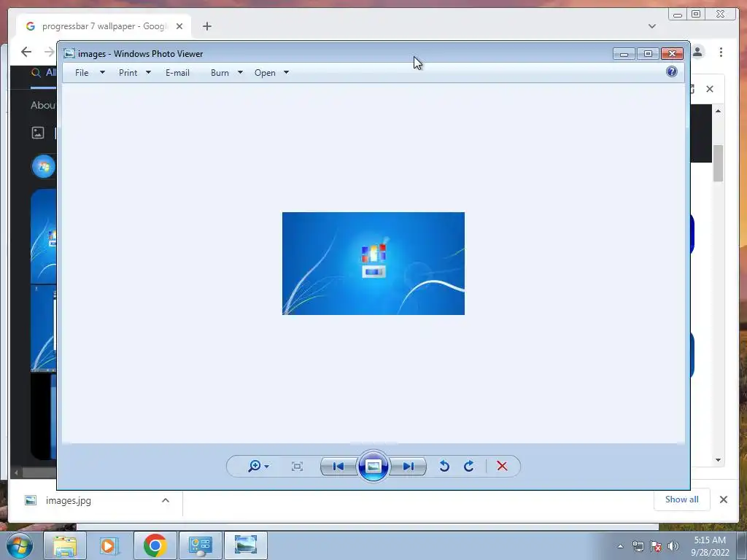The width and height of the screenshot is (747, 560).
Task: Click the Windows logo chip in Google results
Action: tap(43, 167)
